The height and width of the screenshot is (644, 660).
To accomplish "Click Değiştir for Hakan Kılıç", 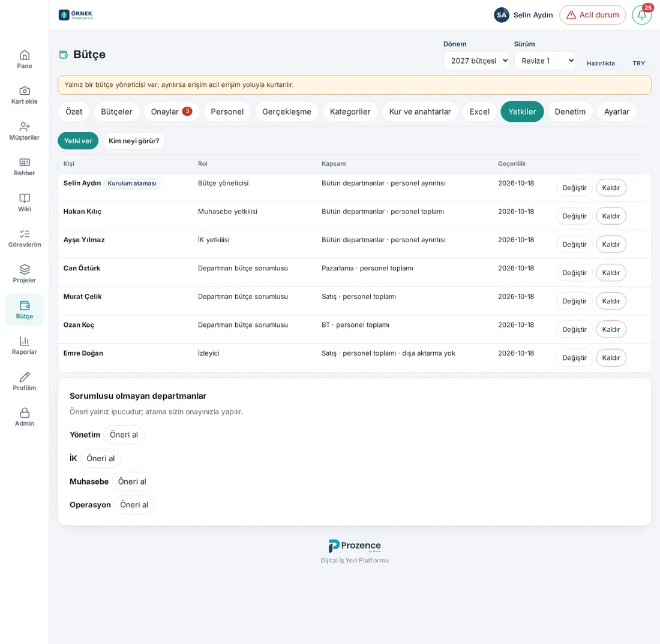I will (574, 216).
